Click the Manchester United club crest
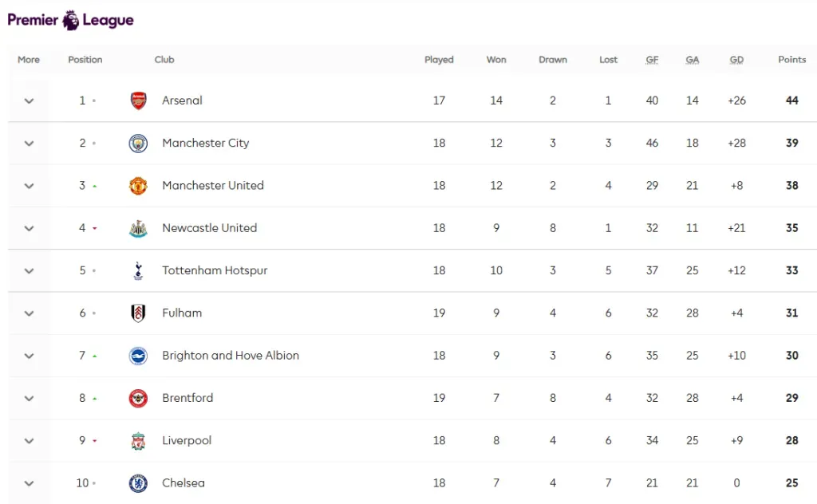 (x=138, y=186)
